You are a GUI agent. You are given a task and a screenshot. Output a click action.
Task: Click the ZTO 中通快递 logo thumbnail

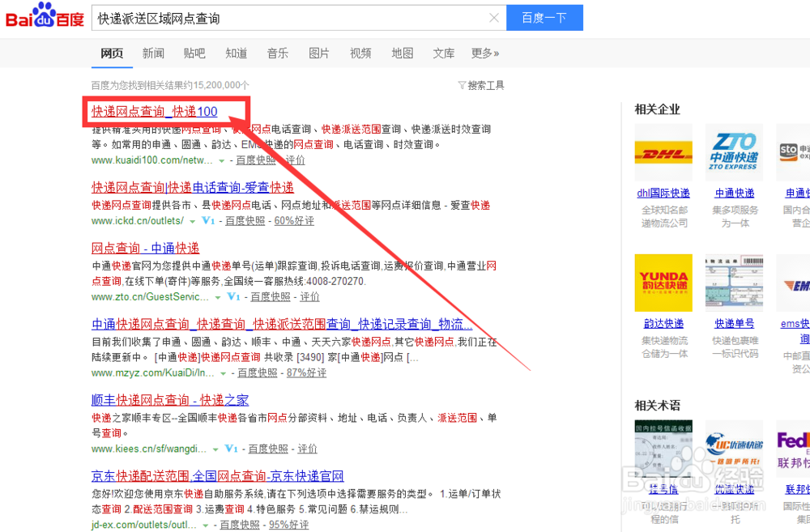734,152
